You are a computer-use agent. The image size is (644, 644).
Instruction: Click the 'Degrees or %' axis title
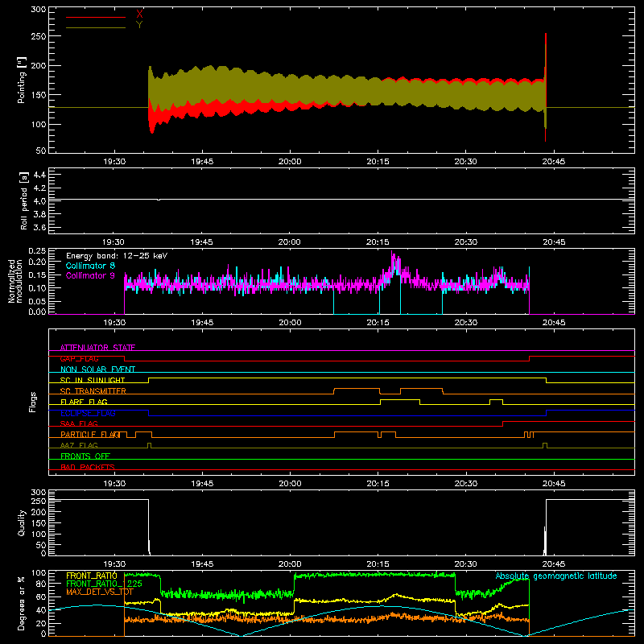point(22,603)
